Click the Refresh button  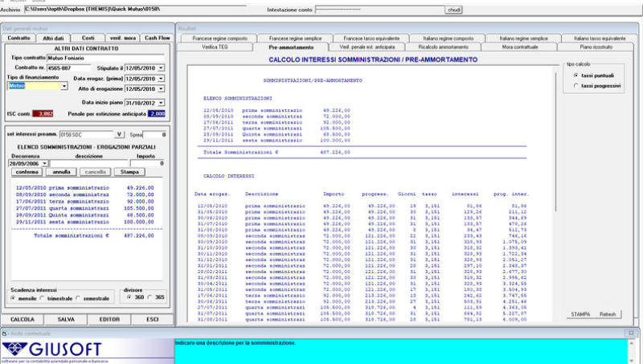coord(608,313)
